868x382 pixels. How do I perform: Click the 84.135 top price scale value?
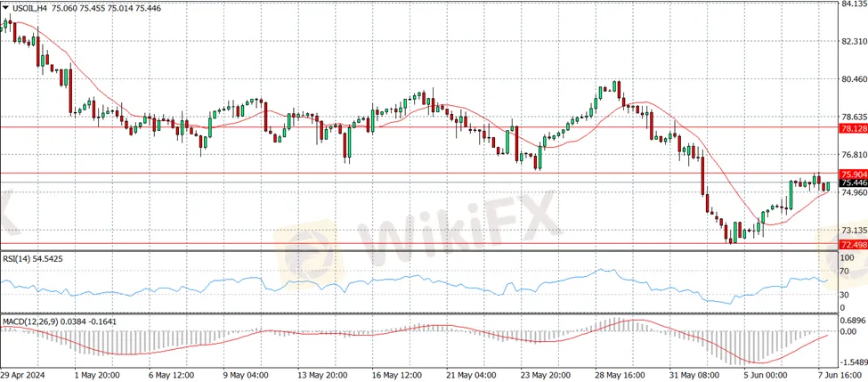tap(853, 4)
